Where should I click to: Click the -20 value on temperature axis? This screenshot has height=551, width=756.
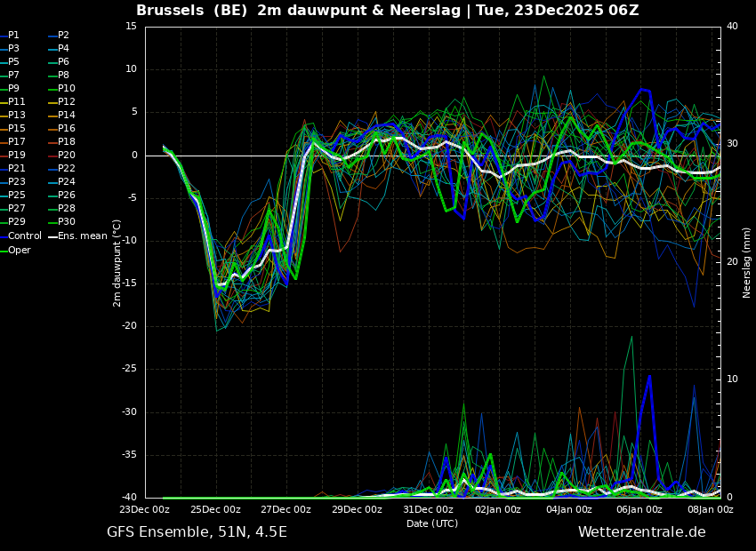click(x=130, y=326)
